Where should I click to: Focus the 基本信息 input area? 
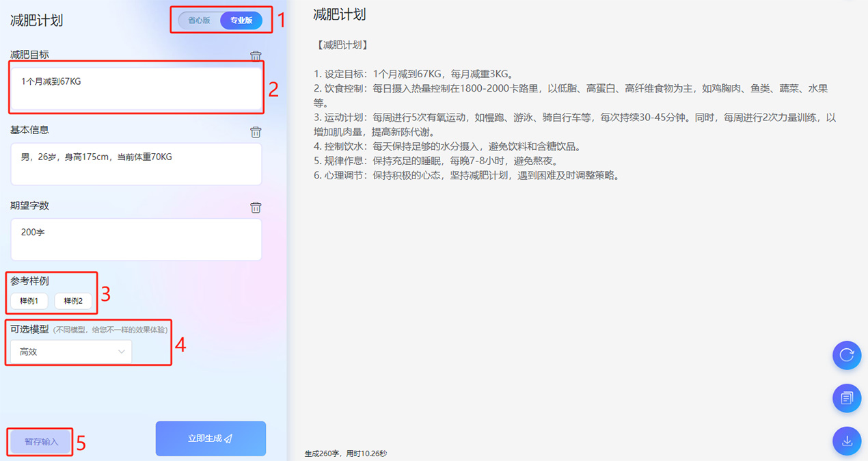point(135,164)
